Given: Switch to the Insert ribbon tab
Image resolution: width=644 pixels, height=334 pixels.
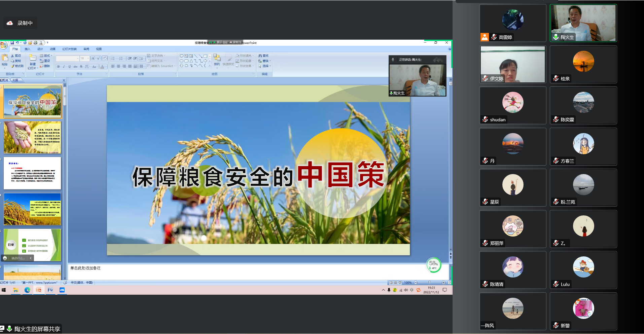Looking at the screenshot, I should [x=27, y=49].
